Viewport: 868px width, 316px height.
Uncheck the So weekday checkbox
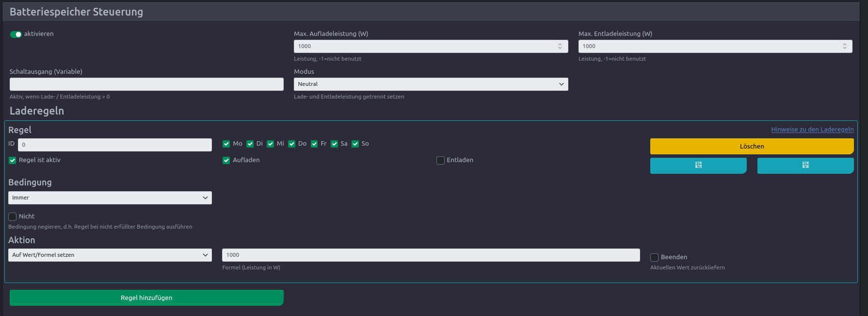355,144
